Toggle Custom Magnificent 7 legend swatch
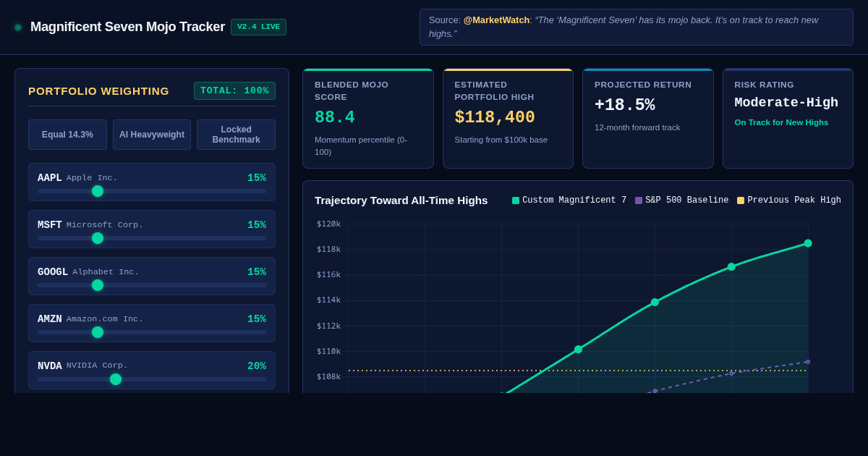This screenshot has width=868, height=456. [516, 200]
